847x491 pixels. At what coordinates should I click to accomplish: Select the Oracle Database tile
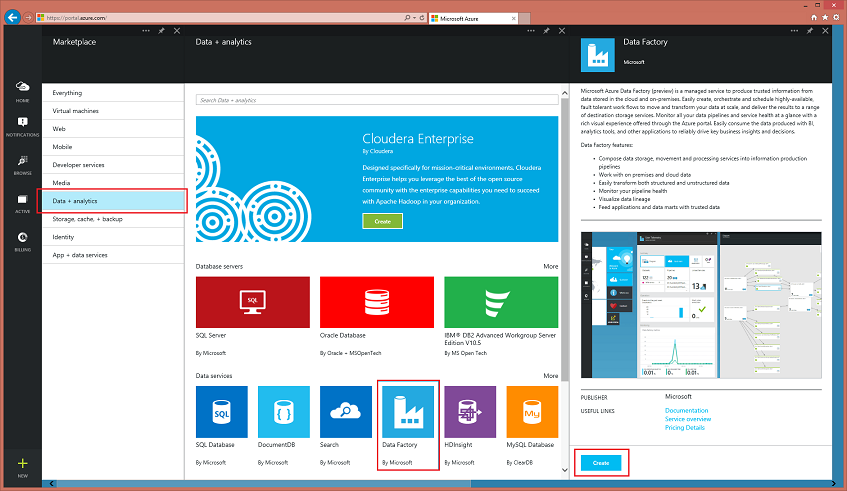point(377,302)
